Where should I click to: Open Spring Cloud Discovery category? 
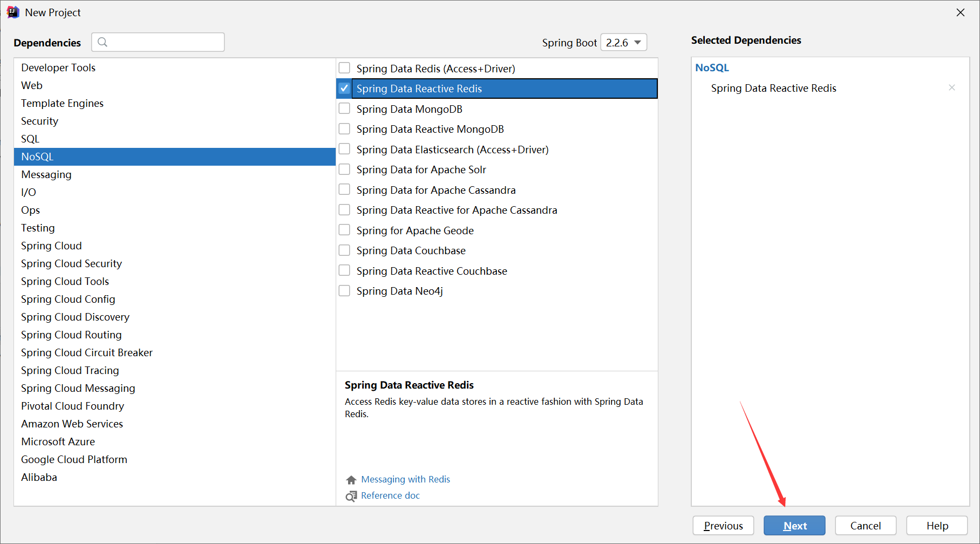pyautogui.click(x=175, y=317)
